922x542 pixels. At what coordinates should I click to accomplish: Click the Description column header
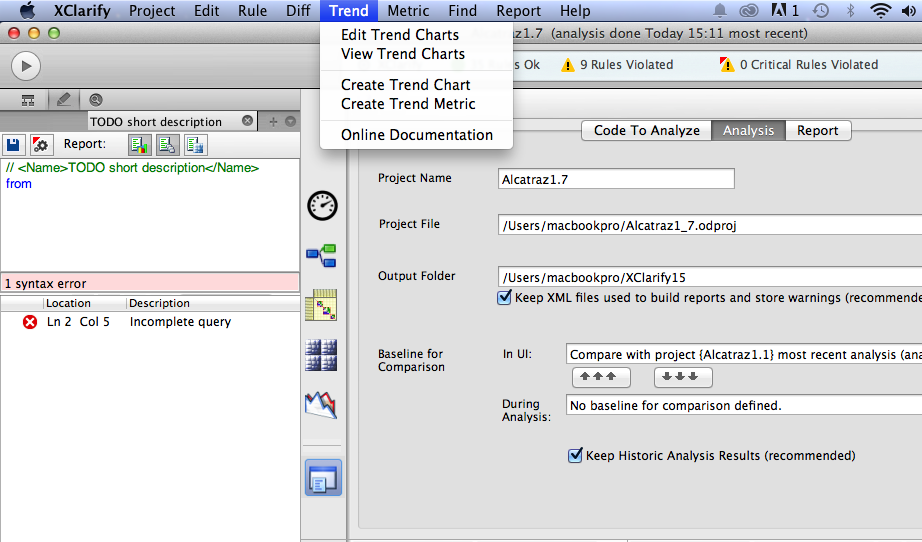click(x=213, y=303)
